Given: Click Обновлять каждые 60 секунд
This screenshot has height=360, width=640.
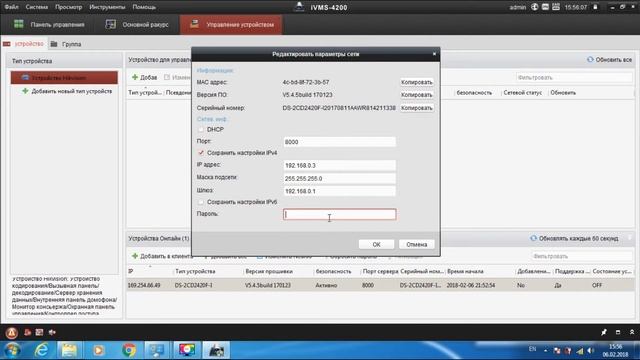Looking at the screenshot, I should click(574, 238).
